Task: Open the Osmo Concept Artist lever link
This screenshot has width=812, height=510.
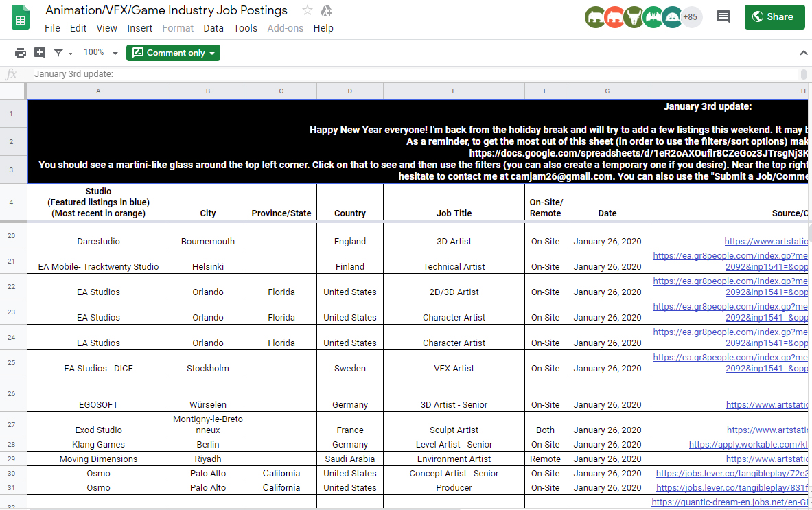Action: 732,473
